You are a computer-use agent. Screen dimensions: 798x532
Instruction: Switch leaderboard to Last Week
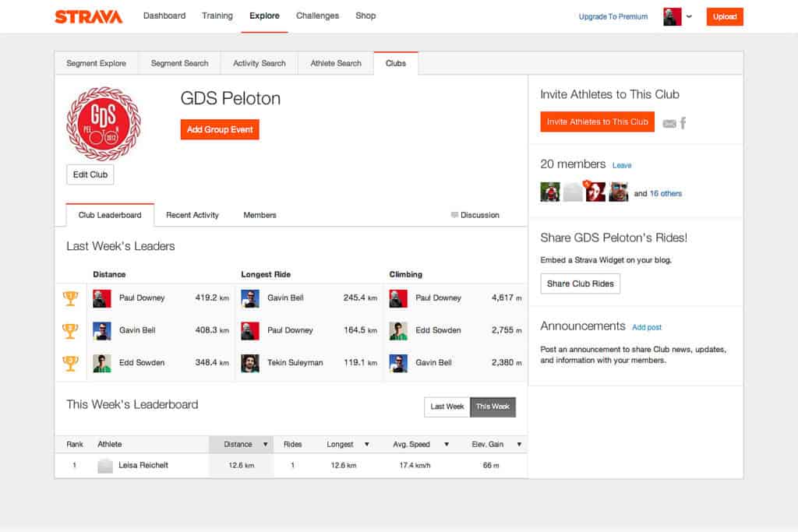point(447,407)
